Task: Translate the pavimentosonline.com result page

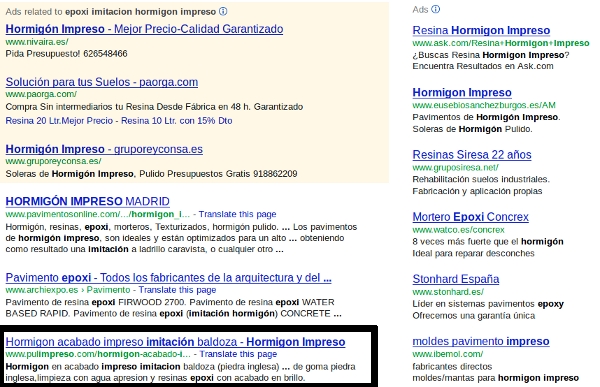Action: click(237, 214)
